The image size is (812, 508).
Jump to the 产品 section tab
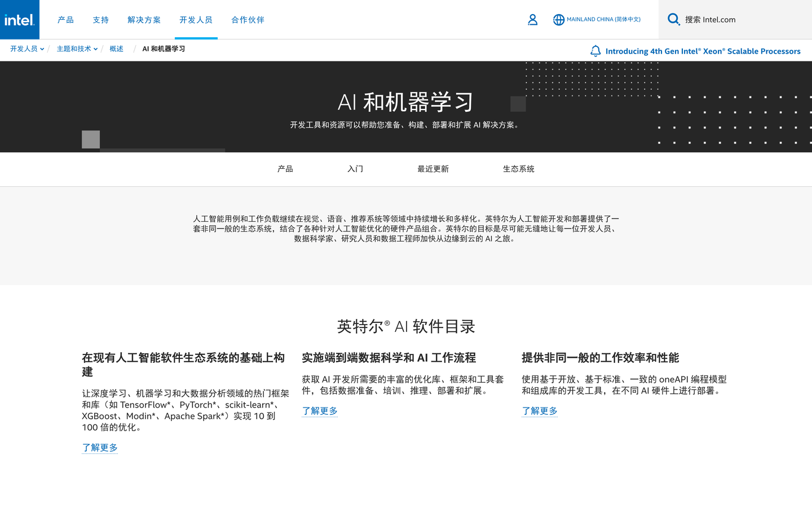click(285, 169)
